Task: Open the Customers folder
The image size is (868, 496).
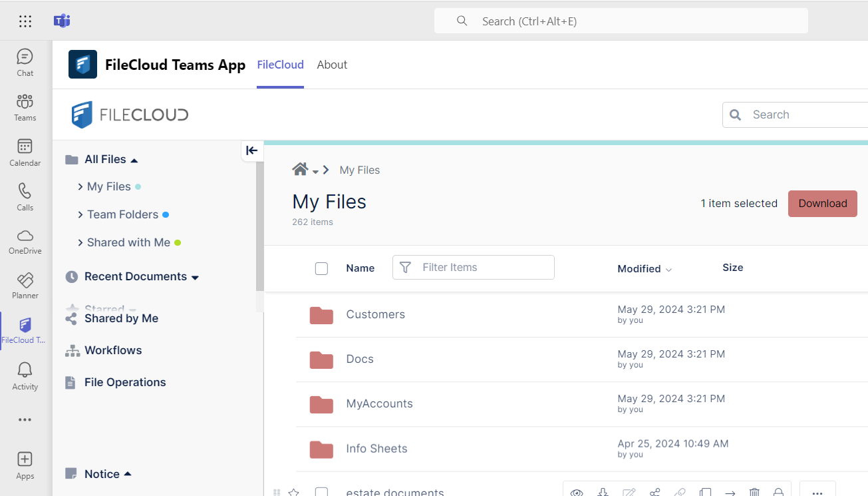Action: click(x=375, y=314)
